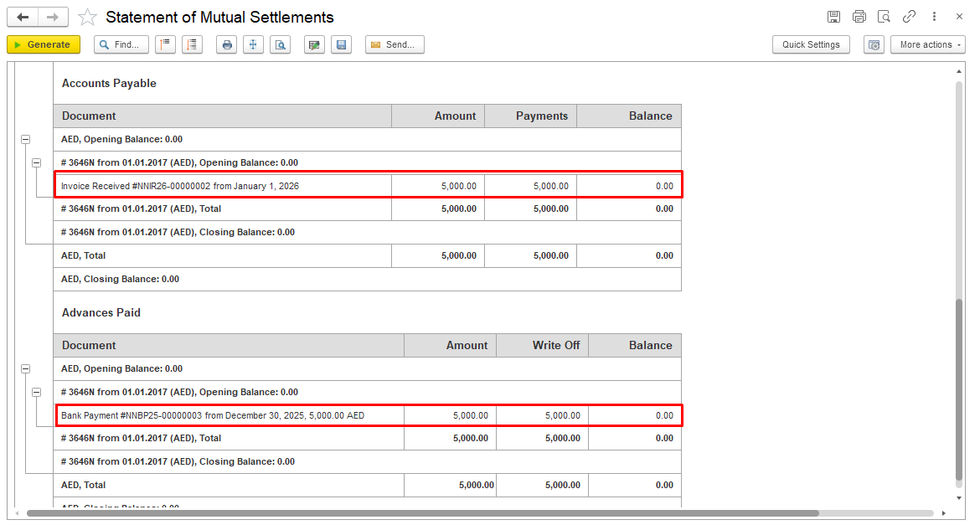
Task: Get link to report with chain icon
Action: [x=909, y=17]
